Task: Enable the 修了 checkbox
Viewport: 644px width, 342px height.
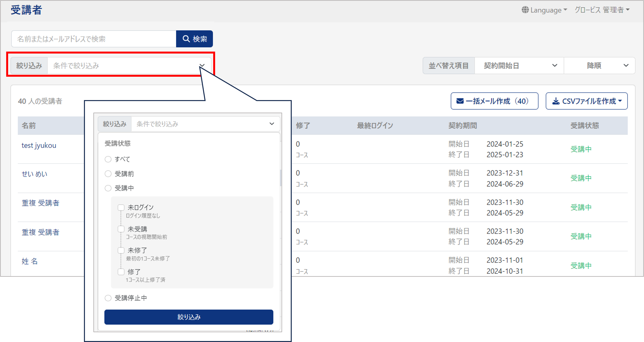Action: click(x=121, y=272)
